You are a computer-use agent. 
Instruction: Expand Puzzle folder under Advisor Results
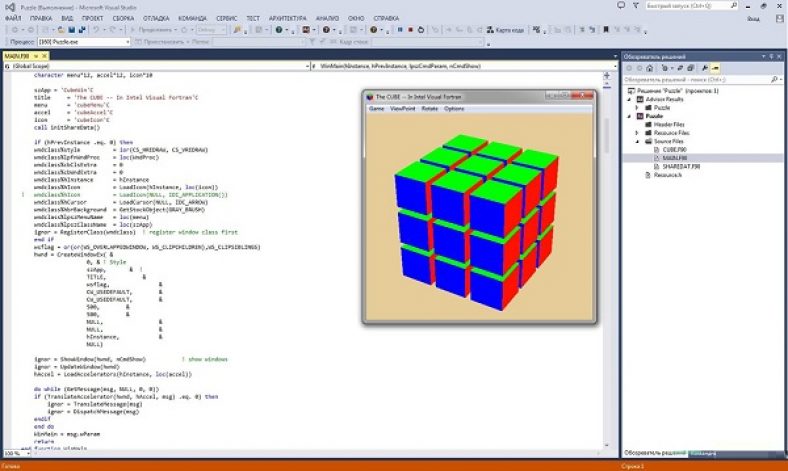pyautogui.click(x=637, y=108)
